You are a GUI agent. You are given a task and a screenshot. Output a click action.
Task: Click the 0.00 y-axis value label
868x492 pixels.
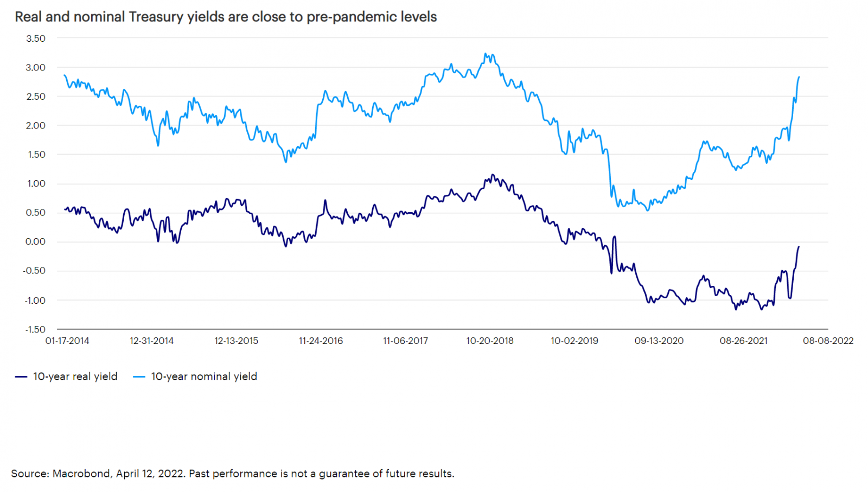pyautogui.click(x=36, y=242)
